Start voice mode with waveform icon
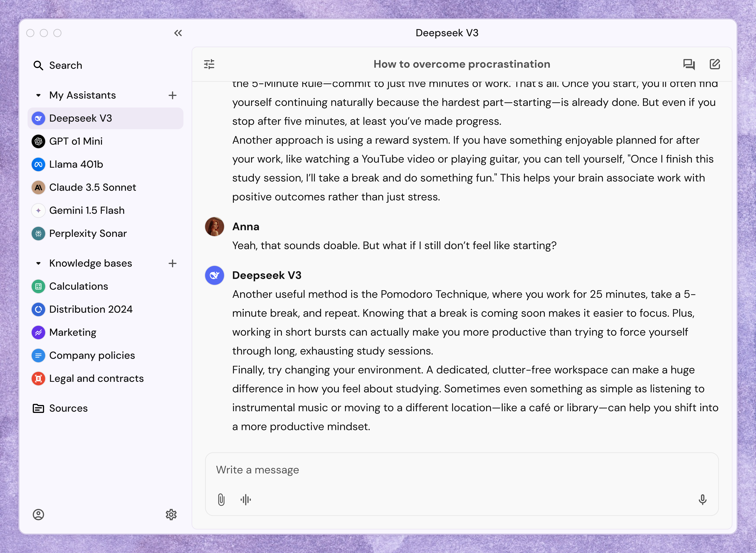The image size is (756, 553). pyautogui.click(x=246, y=500)
